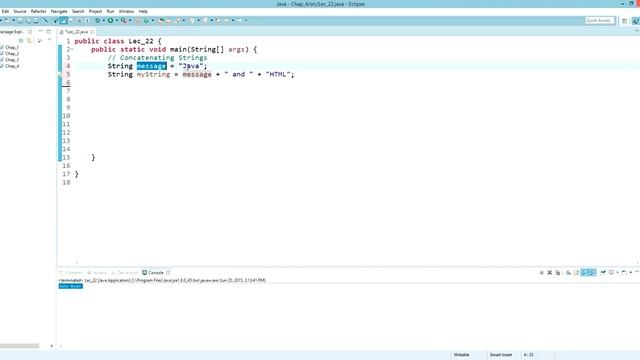
Task: Click the green Run button in toolbar
Action: point(110,20)
